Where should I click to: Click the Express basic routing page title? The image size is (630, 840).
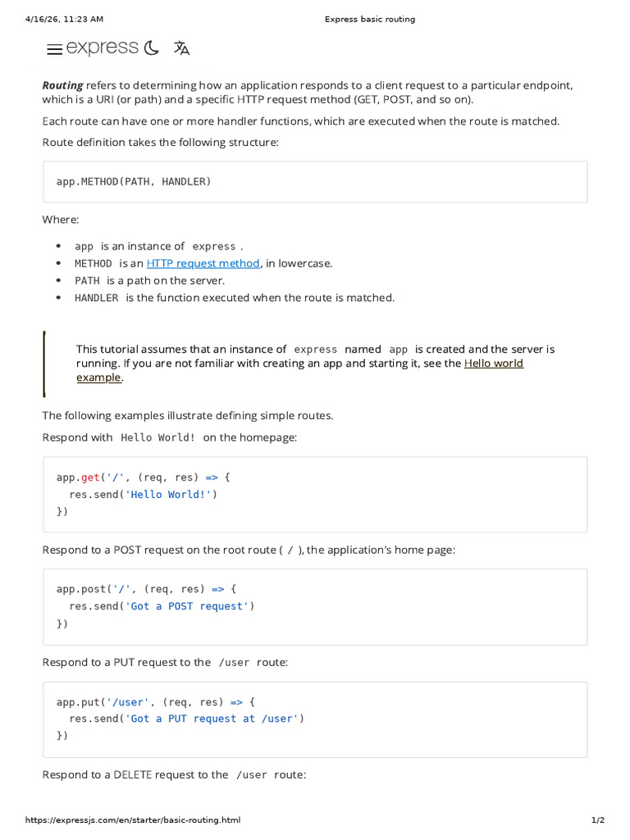(370, 20)
